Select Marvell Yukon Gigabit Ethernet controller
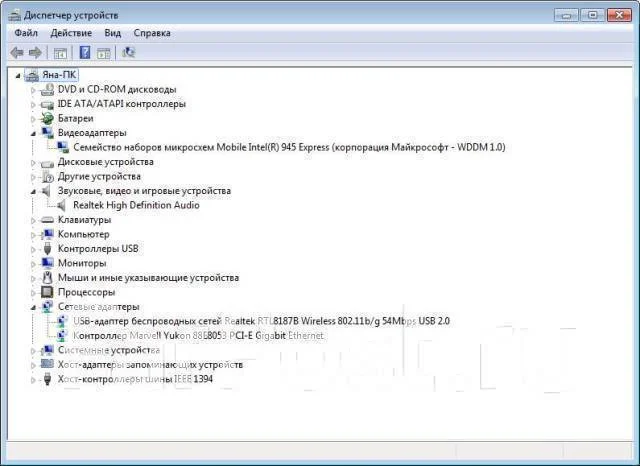The image size is (640, 466). tap(198, 336)
